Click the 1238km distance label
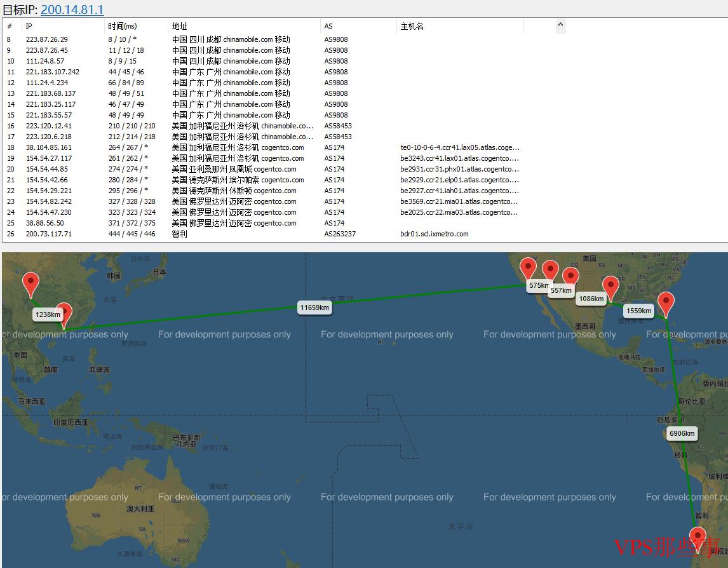This screenshot has height=568, width=728. pyautogui.click(x=48, y=314)
